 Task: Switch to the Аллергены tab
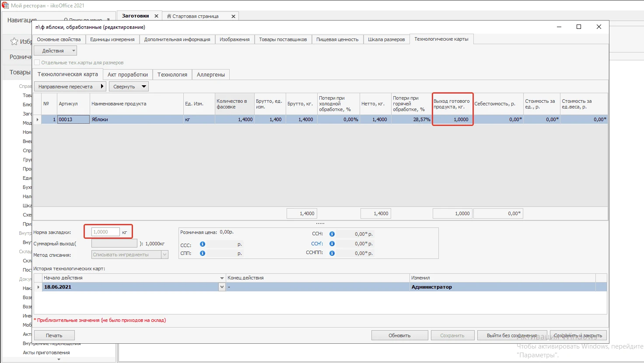point(210,74)
